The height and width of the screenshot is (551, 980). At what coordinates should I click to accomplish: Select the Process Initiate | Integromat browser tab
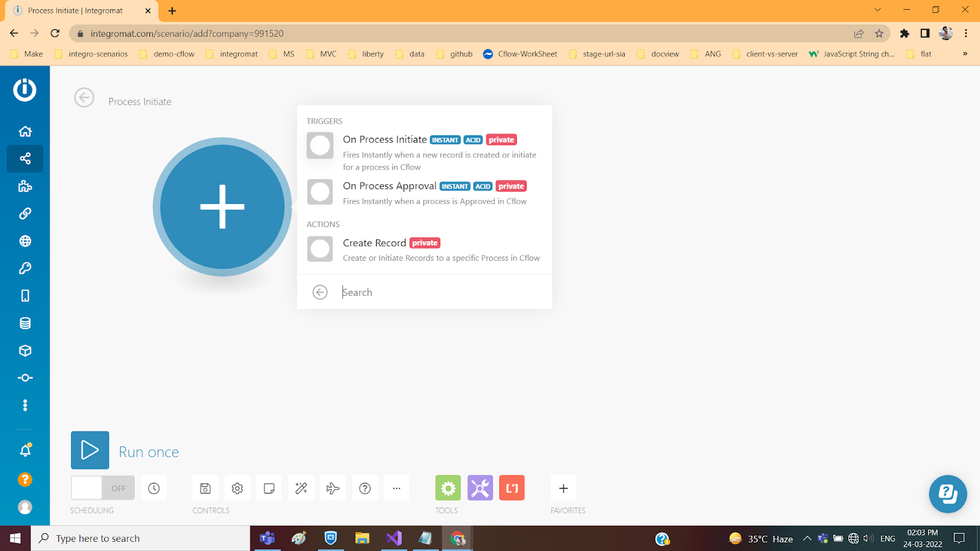click(x=83, y=11)
